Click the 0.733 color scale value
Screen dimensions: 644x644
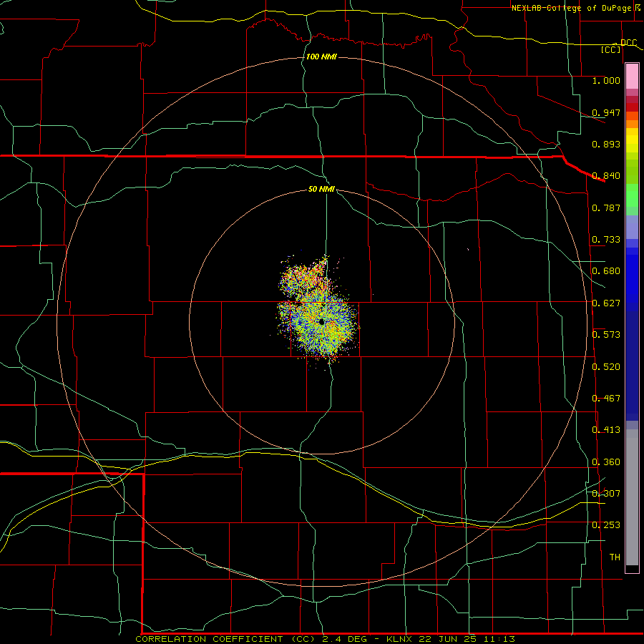tap(606, 240)
